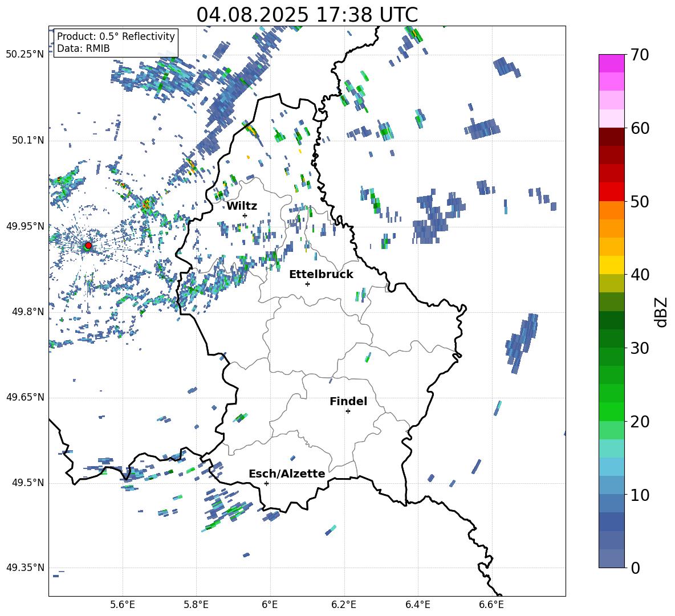Click the 5.8°E longitude label
This screenshot has width=675, height=616.
(196, 605)
